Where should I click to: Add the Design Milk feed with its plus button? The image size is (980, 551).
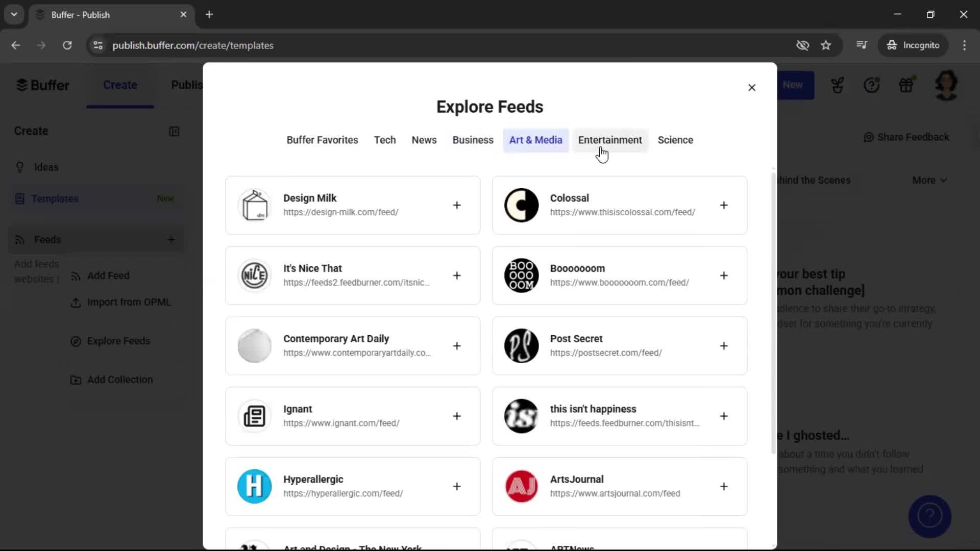(x=457, y=205)
